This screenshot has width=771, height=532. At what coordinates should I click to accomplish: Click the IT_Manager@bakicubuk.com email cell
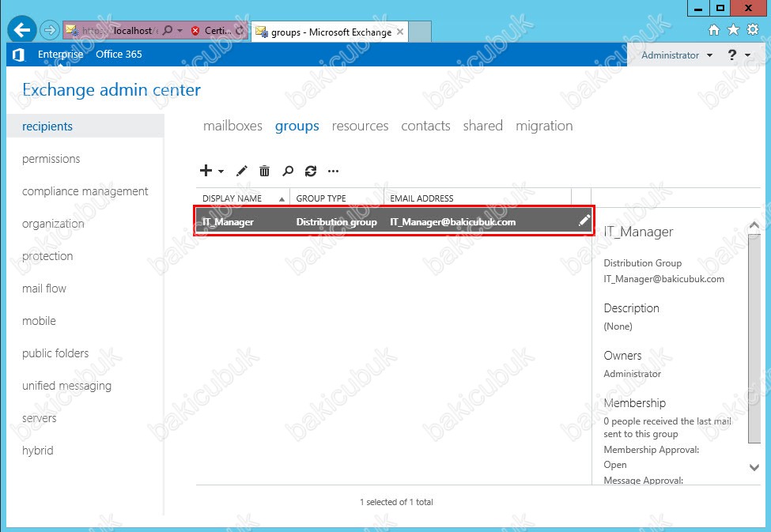click(x=453, y=222)
